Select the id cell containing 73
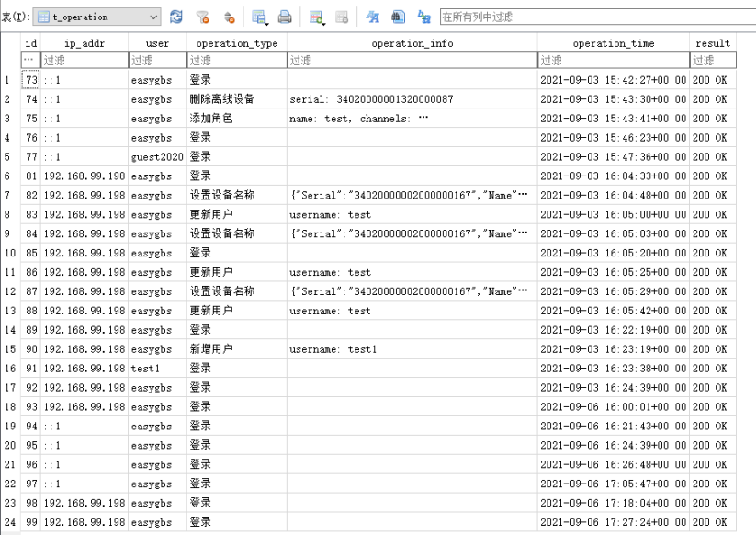The width and height of the screenshot is (756, 535). coord(31,80)
